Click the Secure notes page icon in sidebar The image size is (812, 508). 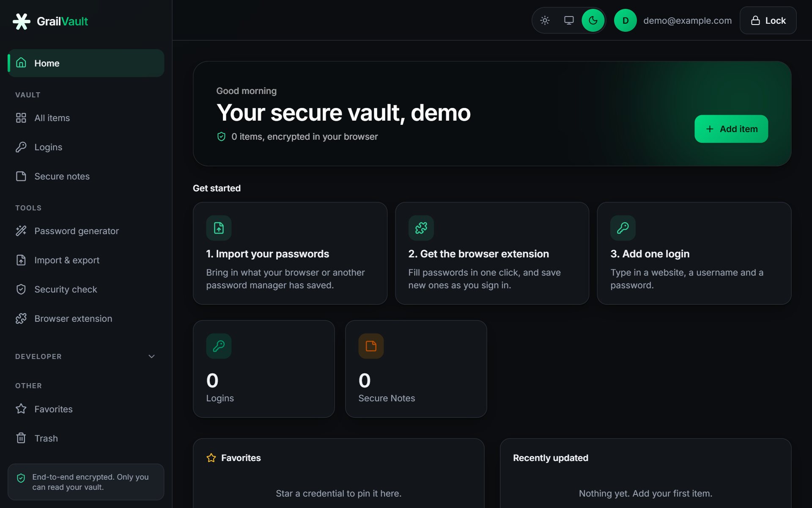coord(21,176)
